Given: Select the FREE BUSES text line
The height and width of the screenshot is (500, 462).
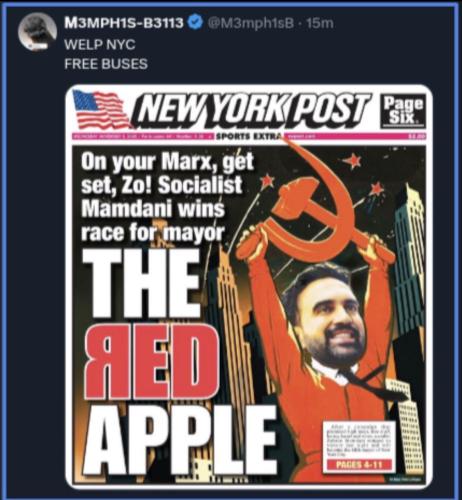Looking at the screenshot, I should [106, 63].
